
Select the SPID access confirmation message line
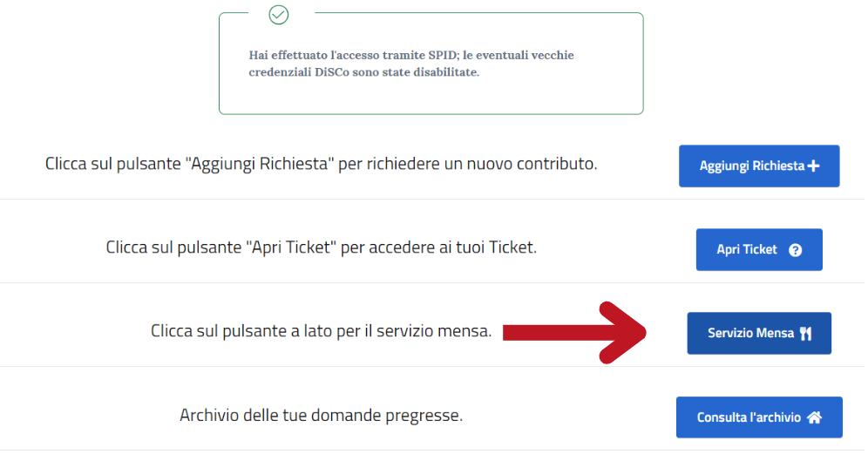(x=411, y=56)
